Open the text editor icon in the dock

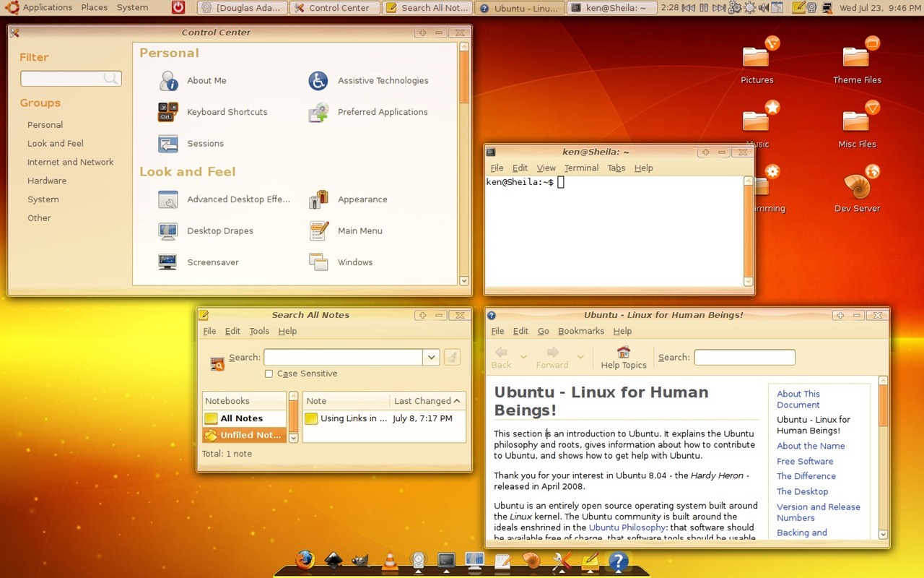coord(503,561)
